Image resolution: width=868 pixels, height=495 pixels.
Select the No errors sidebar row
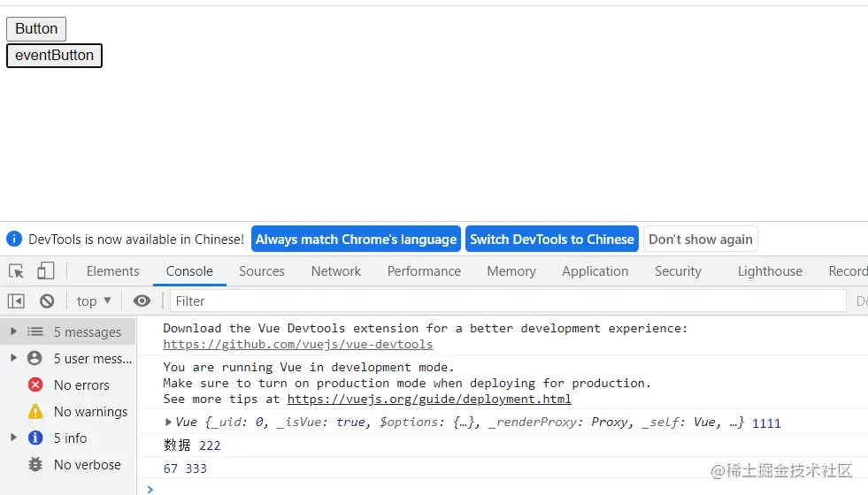[x=68, y=385]
